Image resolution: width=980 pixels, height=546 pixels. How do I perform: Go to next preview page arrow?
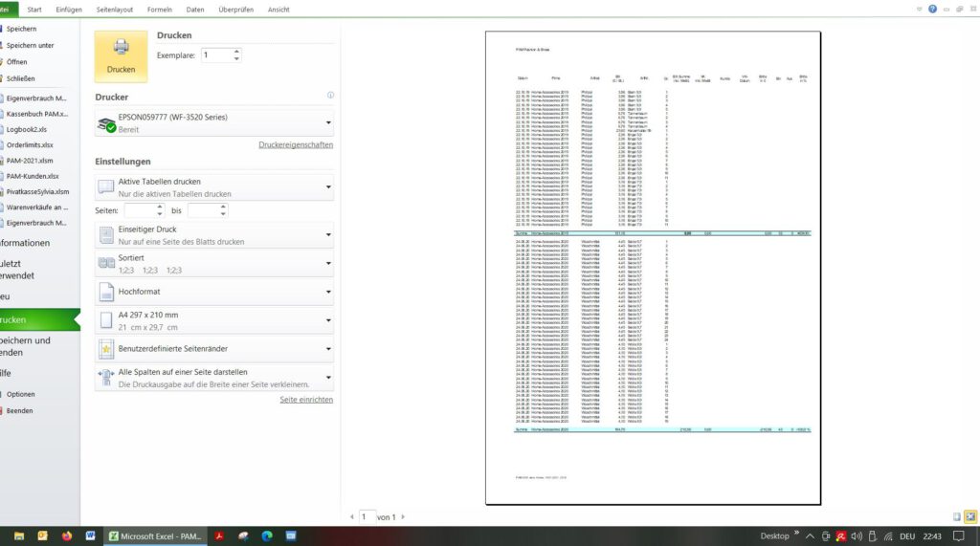[403, 516]
